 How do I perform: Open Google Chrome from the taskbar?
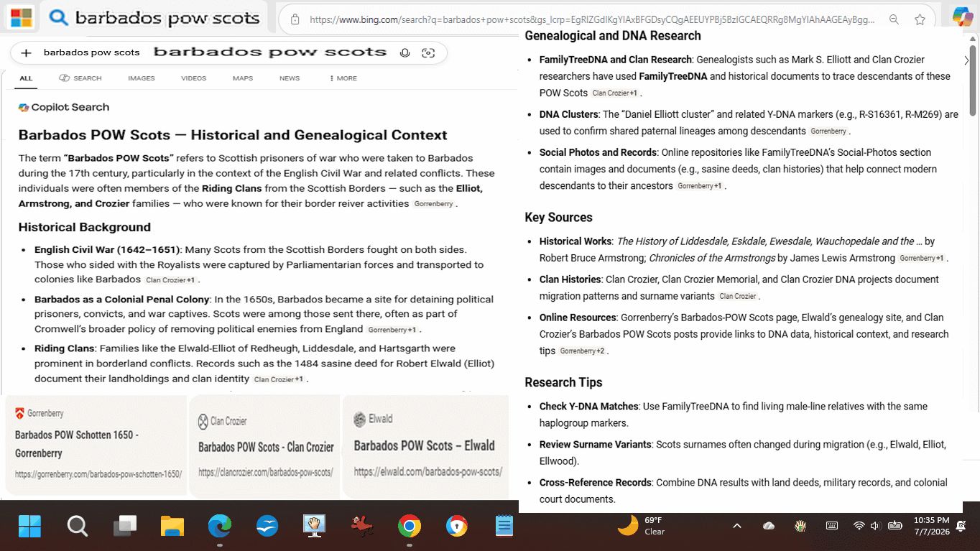coord(410,527)
